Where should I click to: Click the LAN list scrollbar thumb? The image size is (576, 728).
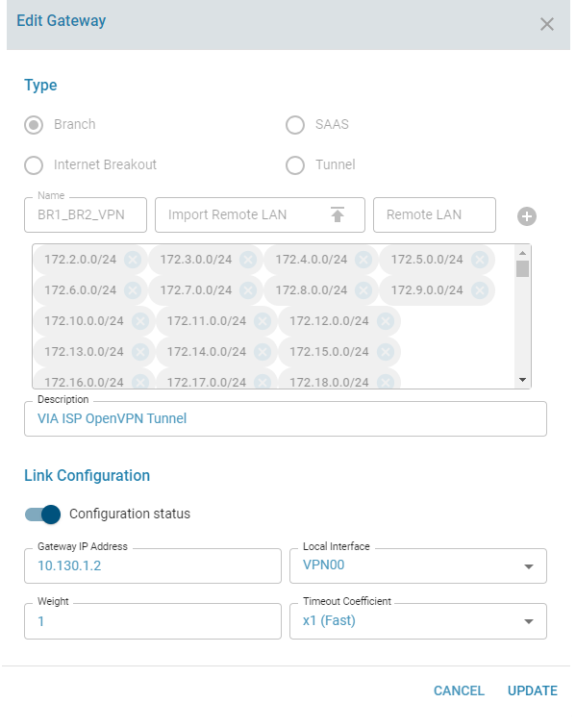(522, 269)
